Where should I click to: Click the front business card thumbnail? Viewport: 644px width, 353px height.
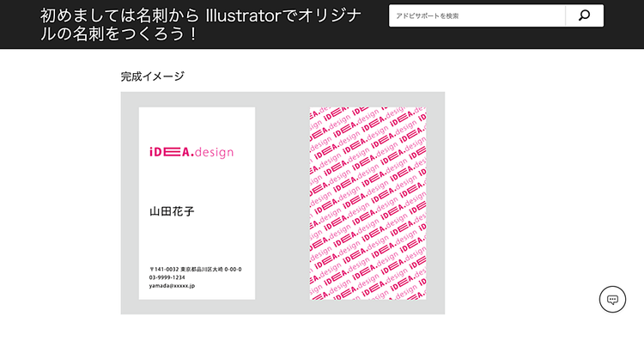(x=197, y=203)
